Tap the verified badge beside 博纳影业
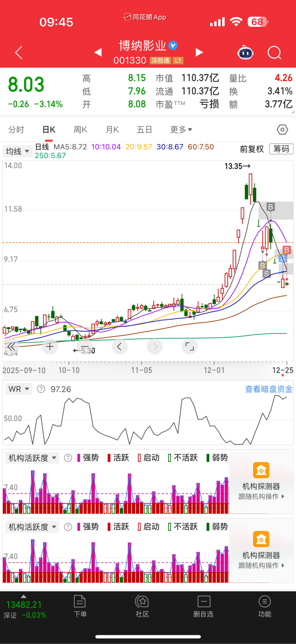The width and height of the screenshot is (296, 644). tap(173, 46)
